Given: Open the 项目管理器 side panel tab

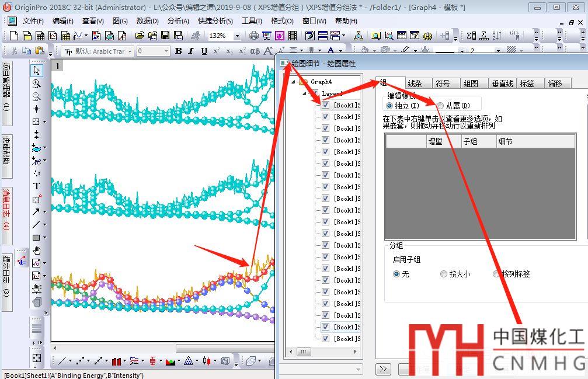Looking at the screenshot, I should (6, 88).
